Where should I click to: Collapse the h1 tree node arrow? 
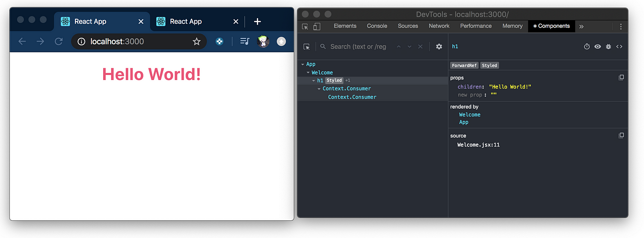(314, 81)
